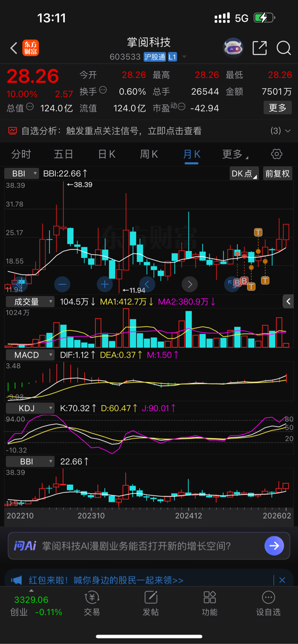Viewport: 298px width, 644px height.
Task: Open the BBI main indicator dropdown
Action: click(22, 174)
